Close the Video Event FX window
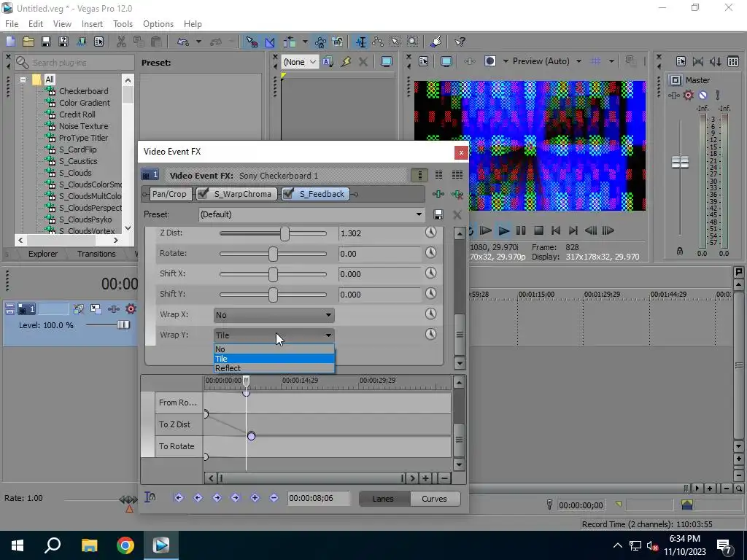Viewport: 747px width, 560px height. coord(461,152)
